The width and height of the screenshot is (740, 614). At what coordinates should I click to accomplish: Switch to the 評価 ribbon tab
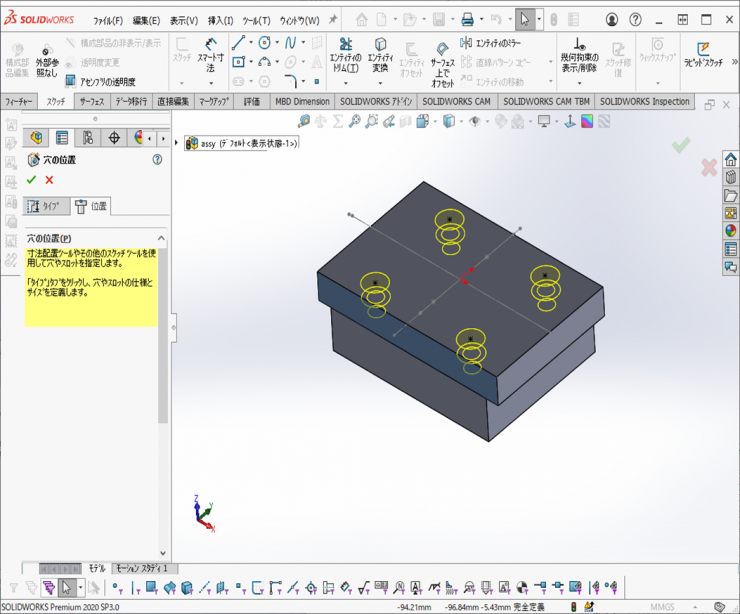tap(252, 102)
